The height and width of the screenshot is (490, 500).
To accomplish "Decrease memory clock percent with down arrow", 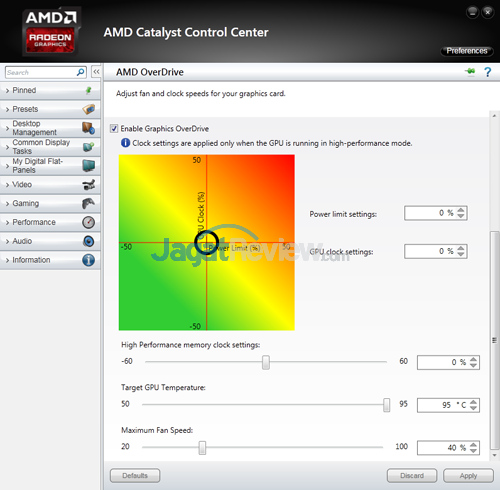I will [x=473, y=365].
